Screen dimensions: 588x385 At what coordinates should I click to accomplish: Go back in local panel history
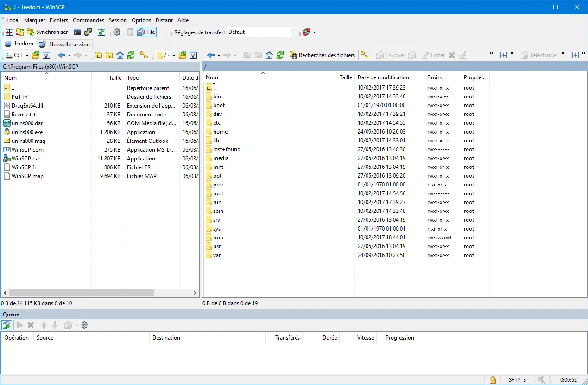[x=61, y=55]
